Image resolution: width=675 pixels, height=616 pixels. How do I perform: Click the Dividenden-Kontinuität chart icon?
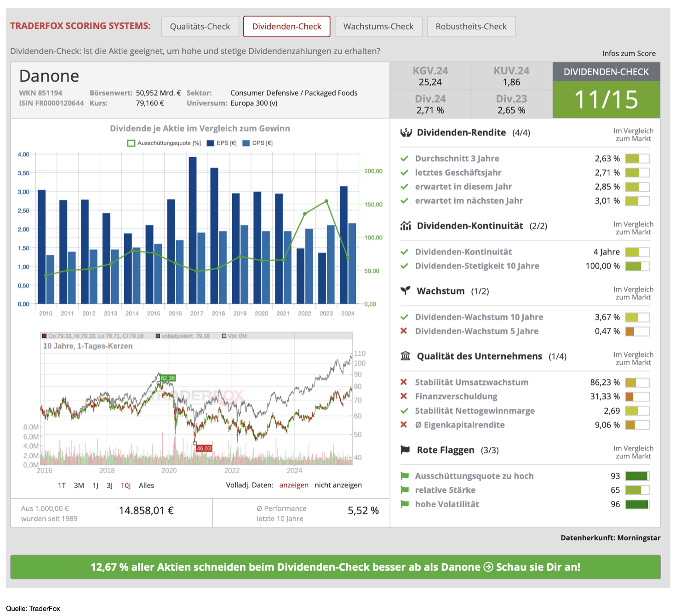click(x=406, y=226)
